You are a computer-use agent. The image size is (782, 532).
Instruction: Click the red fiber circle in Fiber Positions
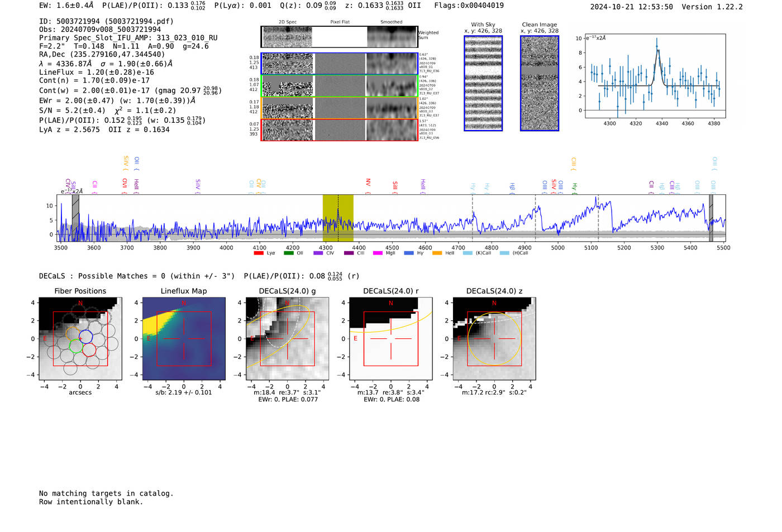89,350
